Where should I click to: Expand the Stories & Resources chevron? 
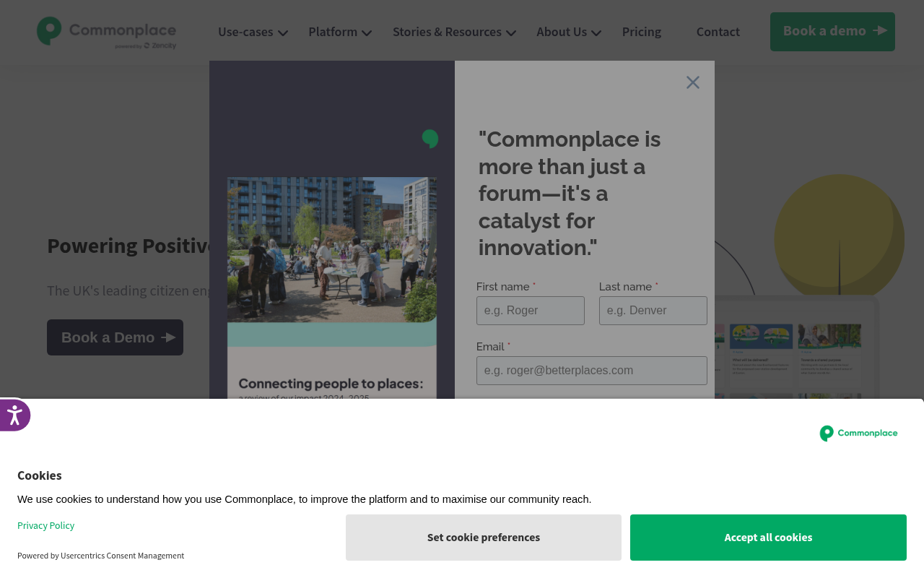511,33
